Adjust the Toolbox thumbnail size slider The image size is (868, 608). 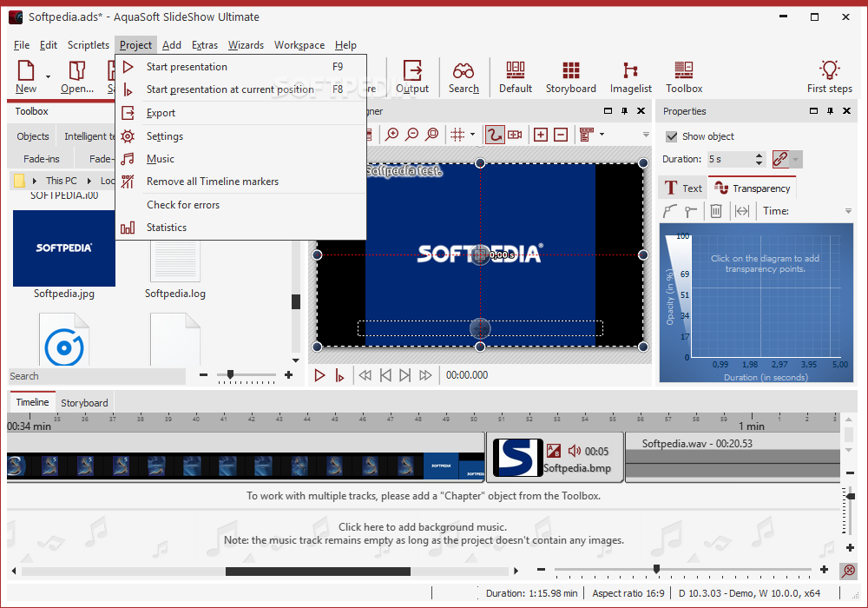tap(230, 375)
